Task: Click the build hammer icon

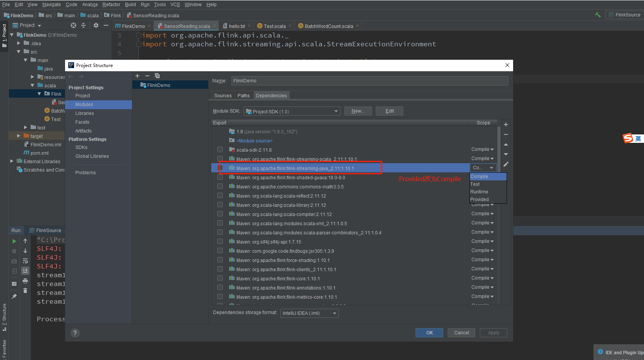Action: click(x=598, y=15)
